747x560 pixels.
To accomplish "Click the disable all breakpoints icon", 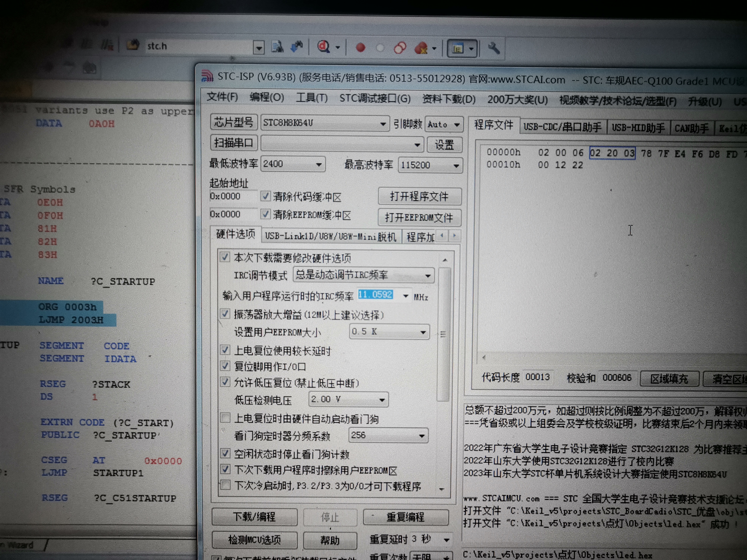I will (x=400, y=48).
